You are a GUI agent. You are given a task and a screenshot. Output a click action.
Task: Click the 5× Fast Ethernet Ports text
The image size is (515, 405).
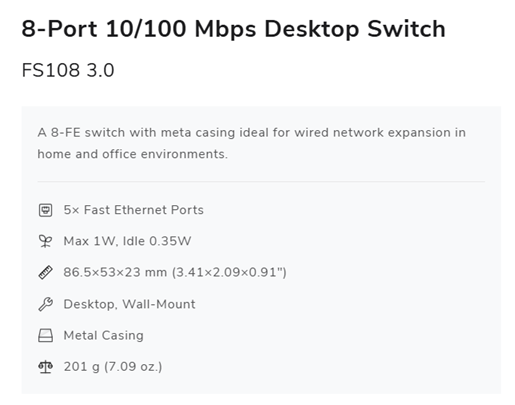coord(133,210)
